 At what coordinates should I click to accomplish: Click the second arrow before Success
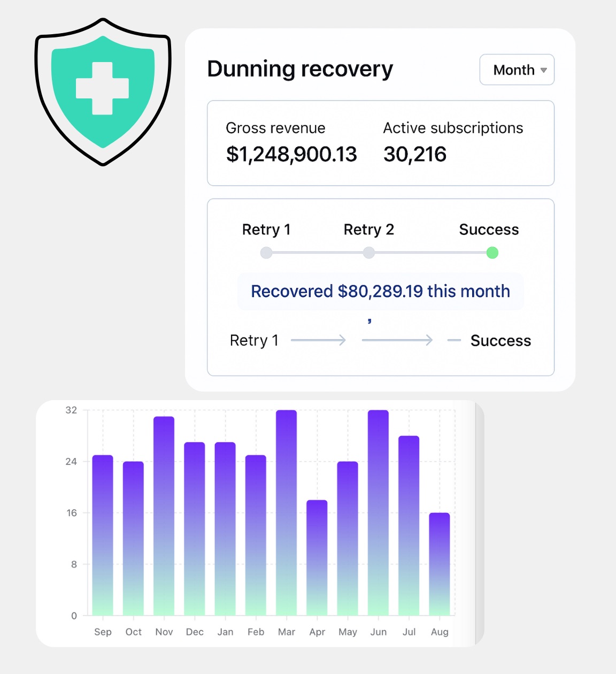coord(397,340)
